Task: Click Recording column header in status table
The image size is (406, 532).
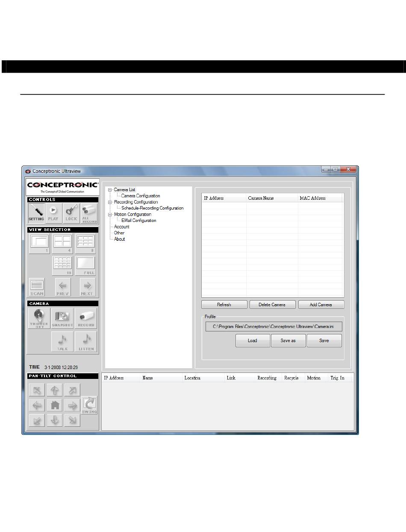Action: tap(269, 378)
